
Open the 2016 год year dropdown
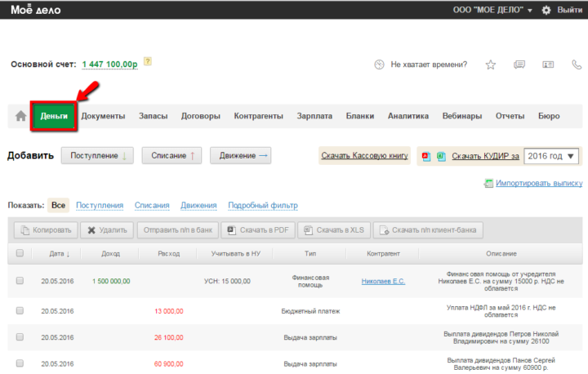(551, 155)
